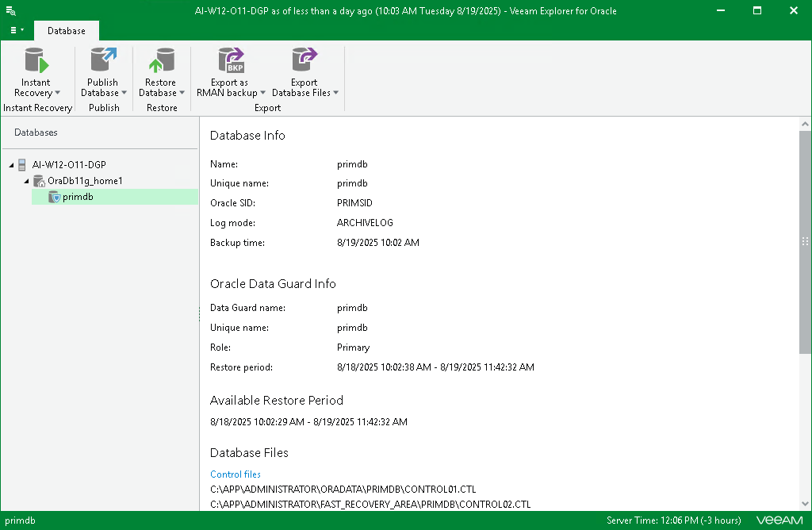Image resolution: width=812 pixels, height=530 pixels.
Task: Open the Export Database Files dropdown arrow
Action: [335, 93]
